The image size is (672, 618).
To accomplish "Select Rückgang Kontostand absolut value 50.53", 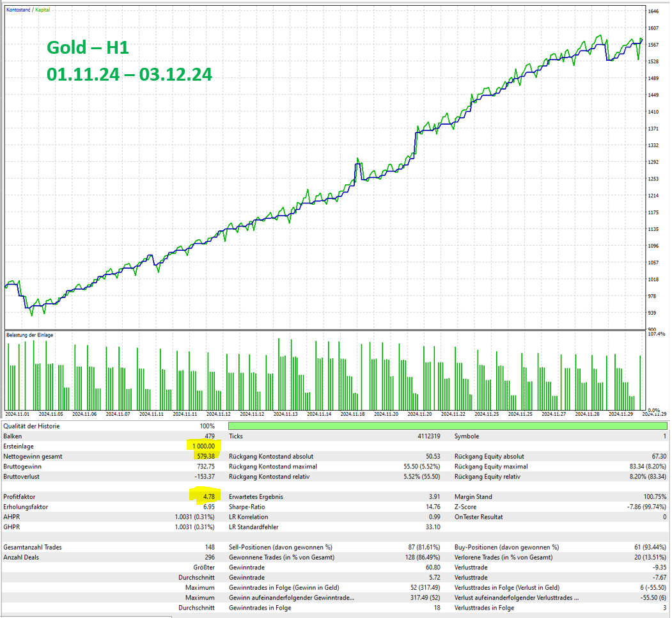I will point(433,456).
